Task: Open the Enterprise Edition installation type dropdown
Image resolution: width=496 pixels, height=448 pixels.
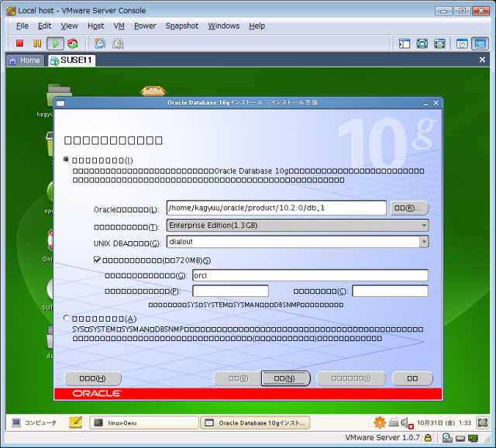Action: coord(297,226)
